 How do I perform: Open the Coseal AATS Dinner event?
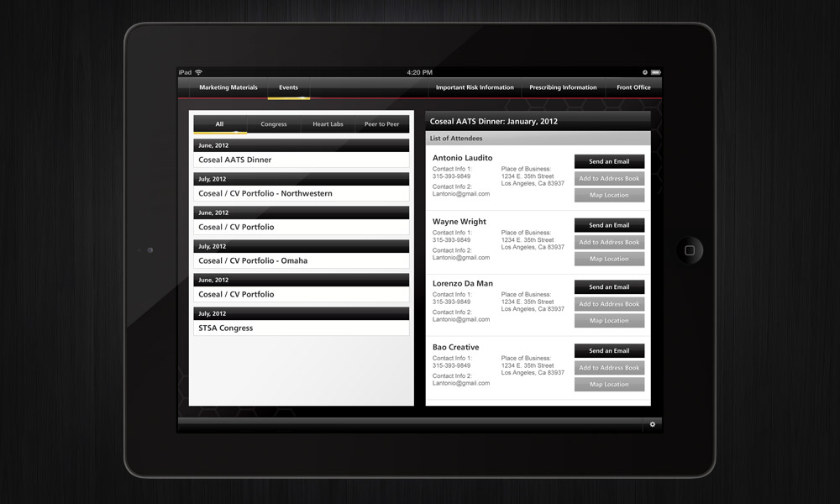pyautogui.click(x=301, y=160)
